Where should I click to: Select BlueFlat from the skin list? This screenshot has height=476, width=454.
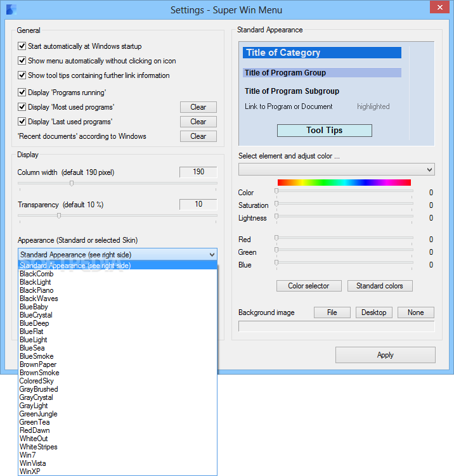tap(118, 331)
